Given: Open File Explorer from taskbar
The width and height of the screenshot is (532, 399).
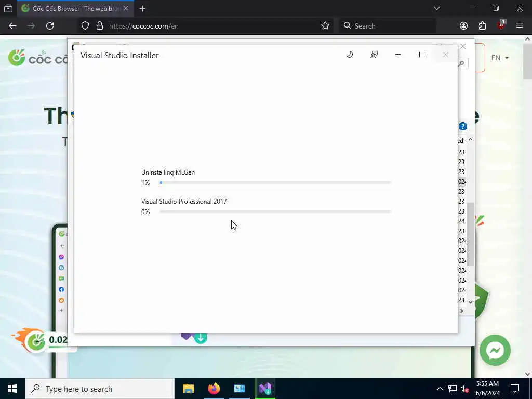Looking at the screenshot, I should [x=188, y=389].
